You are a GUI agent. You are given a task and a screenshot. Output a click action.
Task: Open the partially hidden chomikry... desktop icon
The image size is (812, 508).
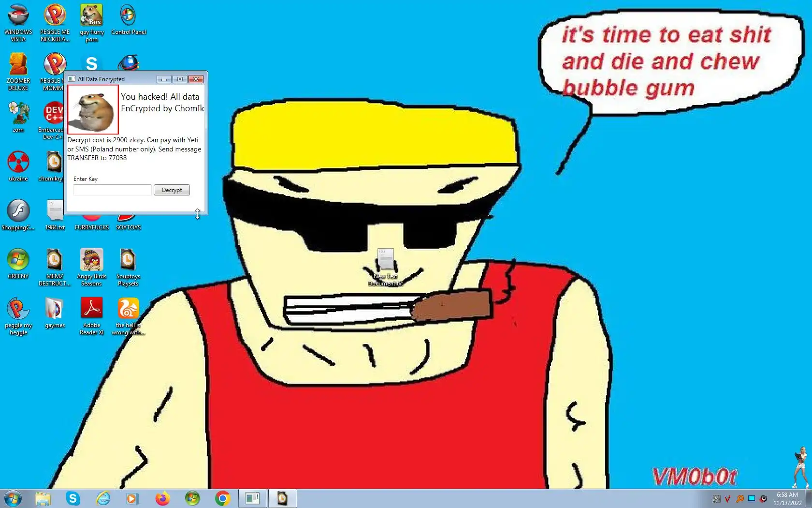tap(51, 166)
